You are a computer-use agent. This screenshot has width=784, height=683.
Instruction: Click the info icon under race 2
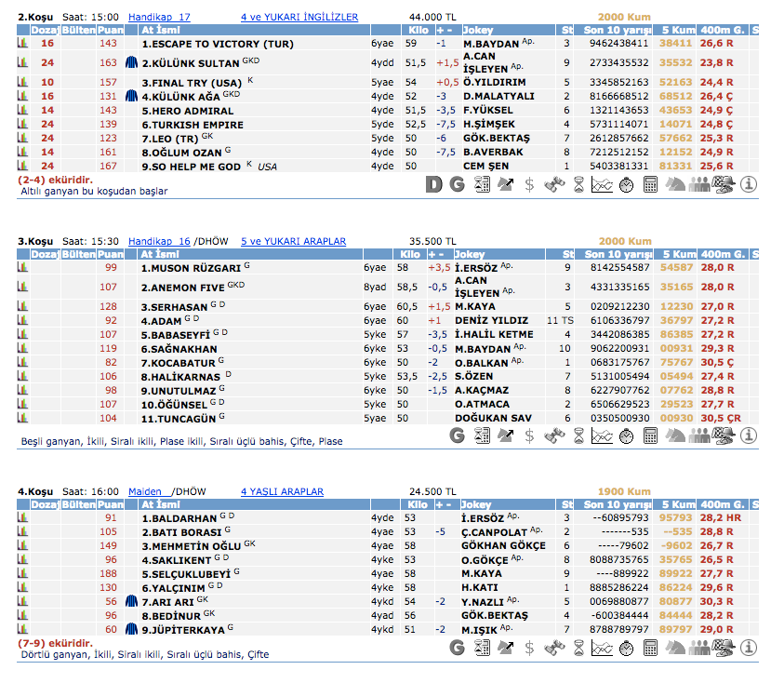(x=750, y=184)
